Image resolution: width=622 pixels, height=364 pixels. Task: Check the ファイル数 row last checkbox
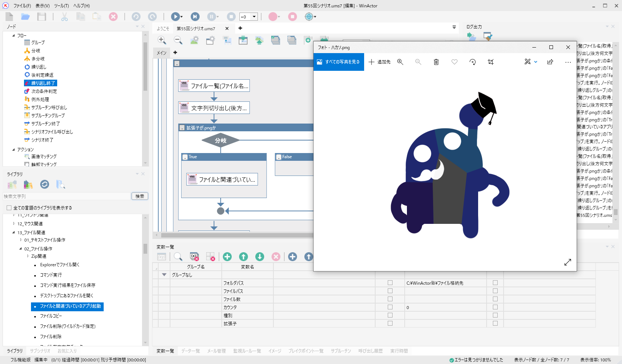click(495, 299)
